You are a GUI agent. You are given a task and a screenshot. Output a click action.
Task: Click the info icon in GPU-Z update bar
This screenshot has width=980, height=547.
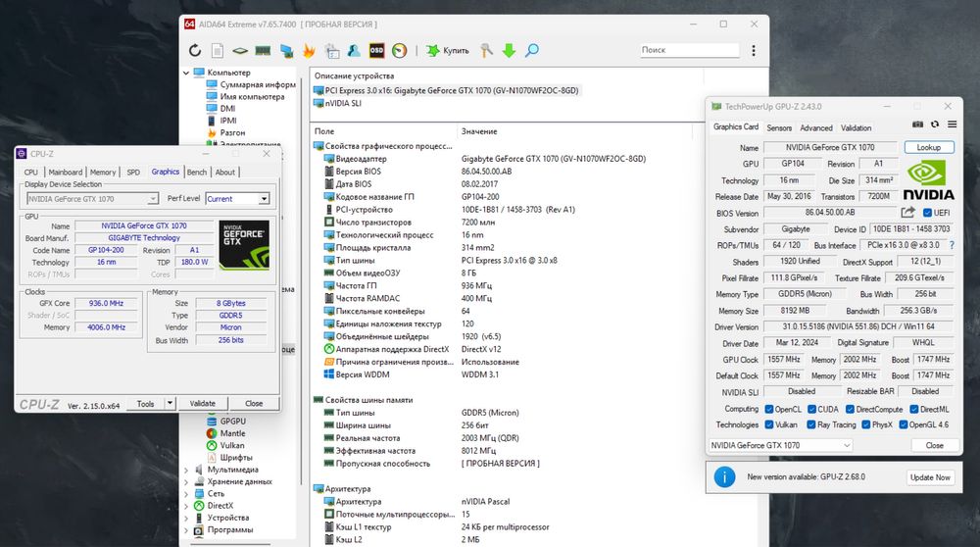pos(724,477)
